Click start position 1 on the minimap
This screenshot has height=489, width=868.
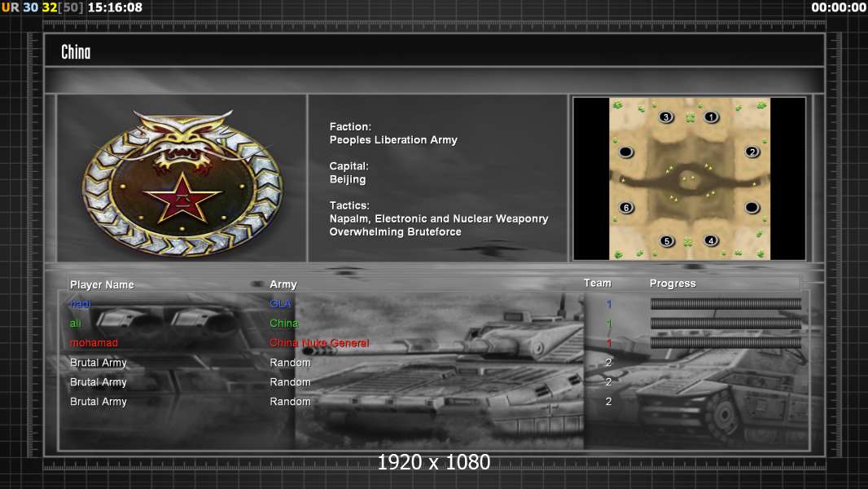pos(711,117)
